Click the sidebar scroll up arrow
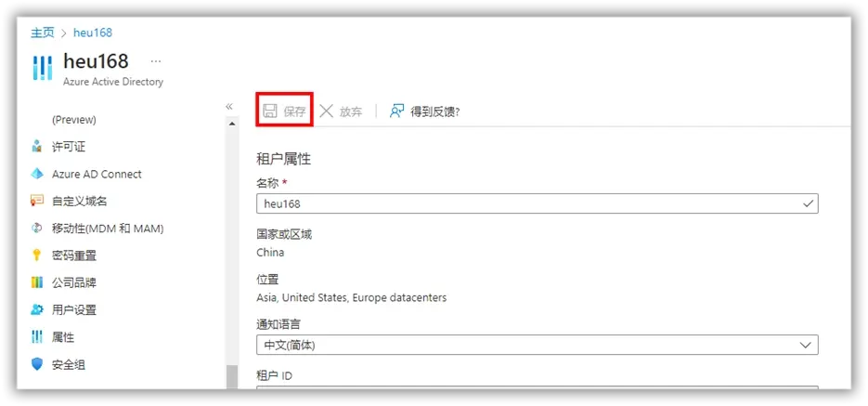This screenshot has height=406, width=868. 231,123
